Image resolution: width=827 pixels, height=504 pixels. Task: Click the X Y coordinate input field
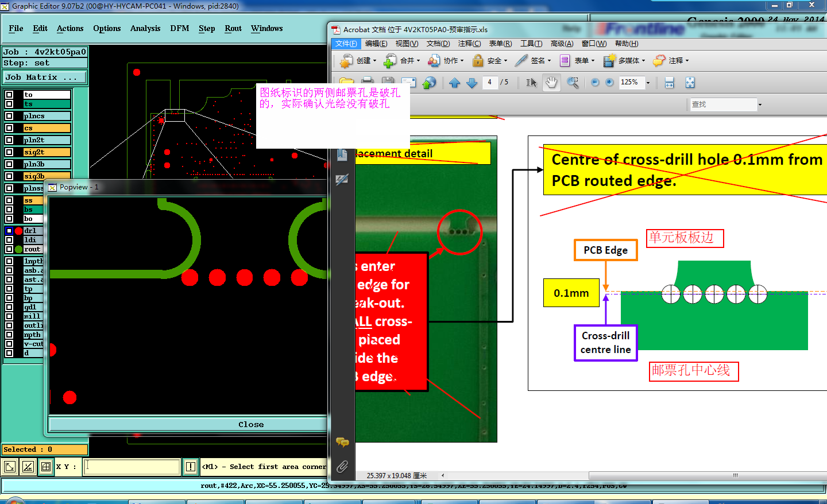[132, 467]
